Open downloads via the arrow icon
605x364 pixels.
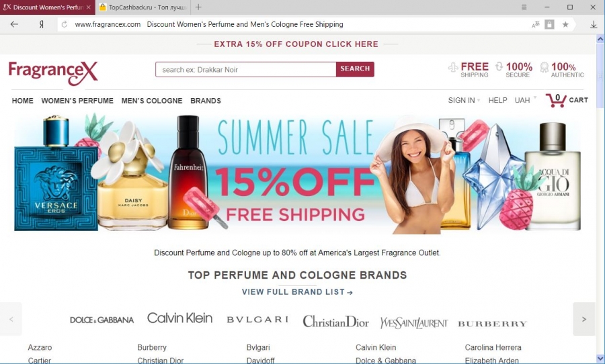[594, 24]
